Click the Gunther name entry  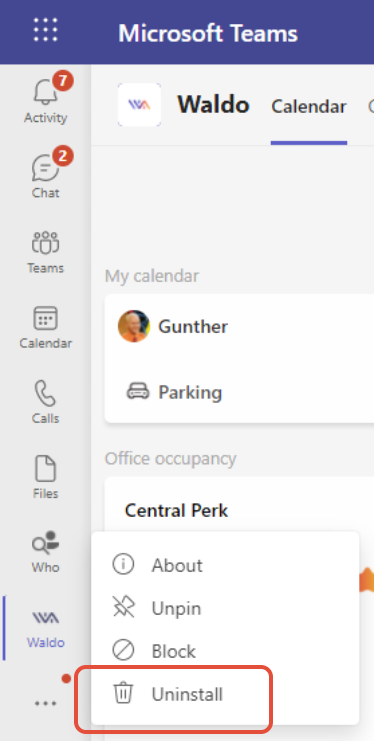click(x=193, y=326)
